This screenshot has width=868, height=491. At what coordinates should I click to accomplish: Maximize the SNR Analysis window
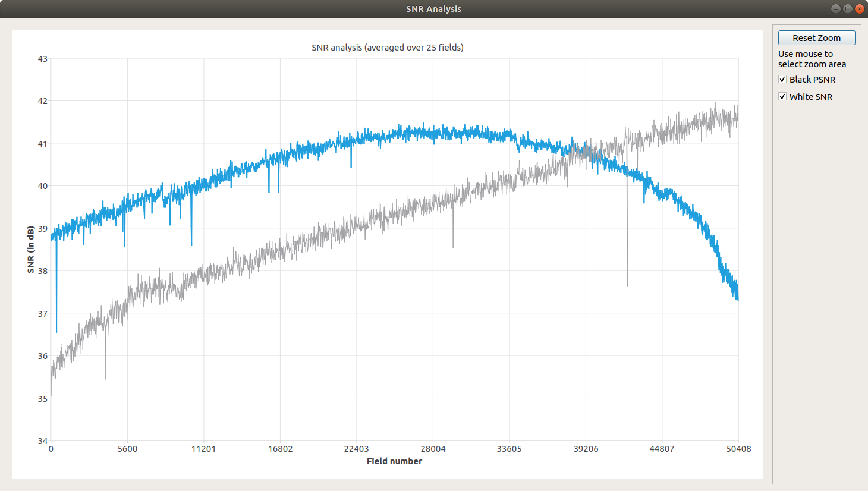coord(847,8)
